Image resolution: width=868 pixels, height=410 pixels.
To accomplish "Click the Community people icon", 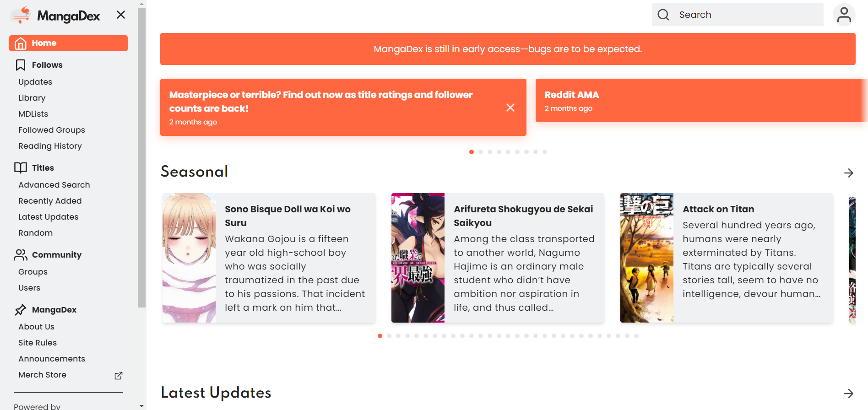I will tap(21, 255).
